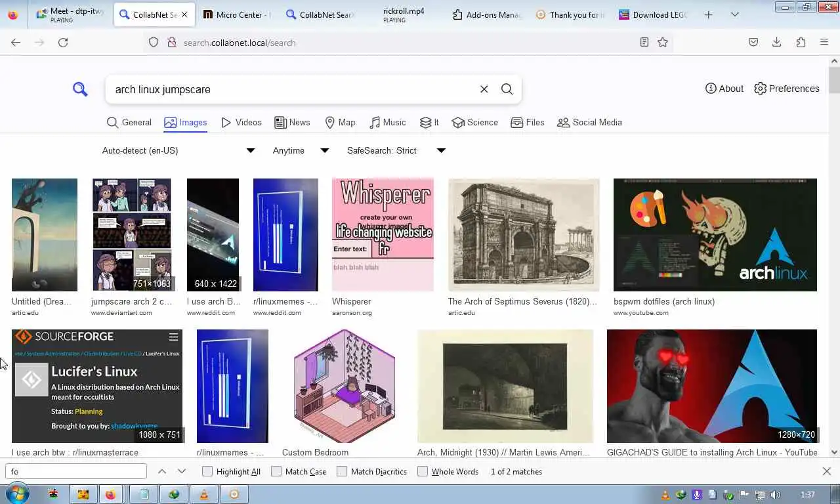Click the taskbar clock showing 1:37
This screenshot has width=840, height=504.
pyautogui.click(x=808, y=495)
